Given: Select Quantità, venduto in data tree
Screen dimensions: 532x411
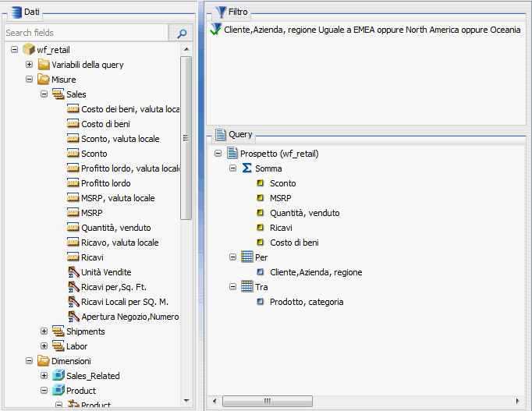Looking at the screenshot, I should (115, 228).
